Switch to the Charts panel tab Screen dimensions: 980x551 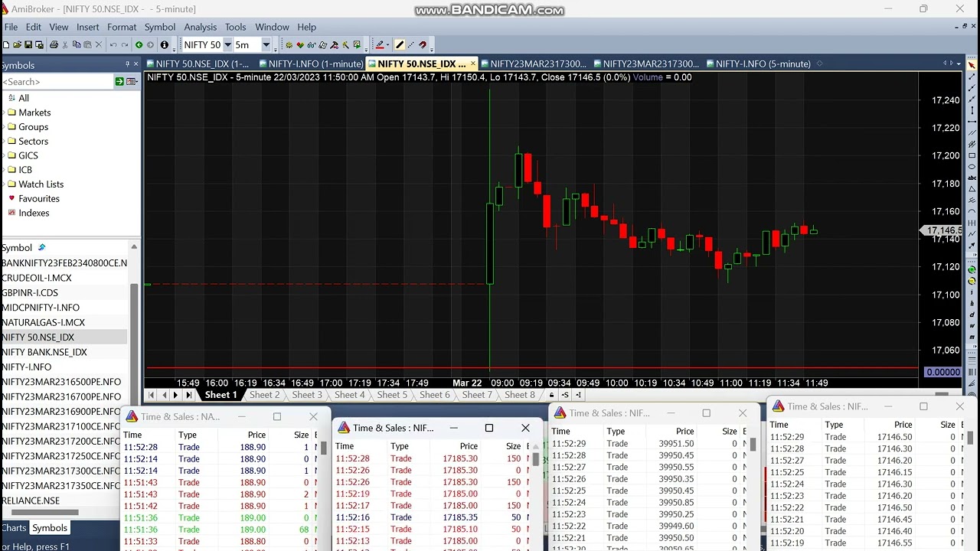pyautogui.click(x=14, y=528)
